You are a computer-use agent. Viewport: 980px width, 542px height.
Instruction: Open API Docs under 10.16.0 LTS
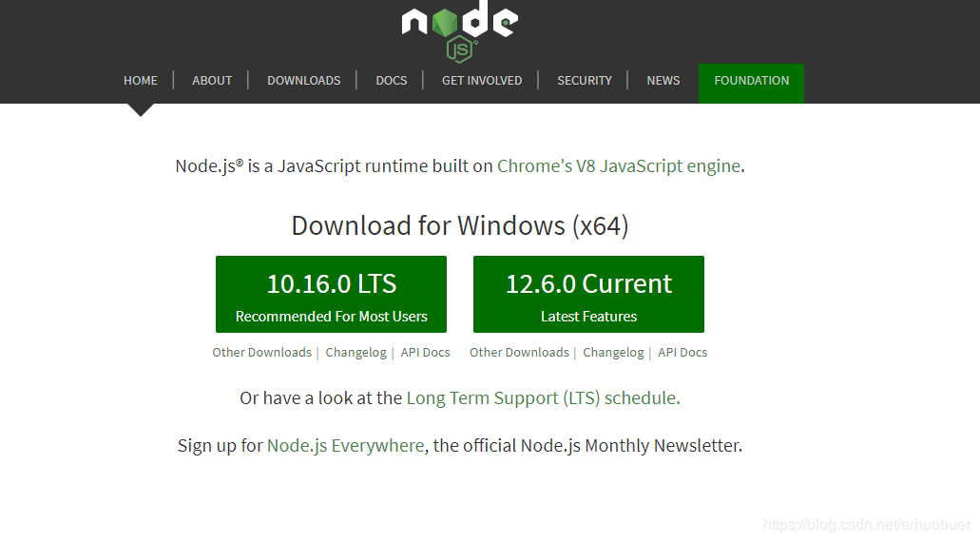[x=425, y=352]
